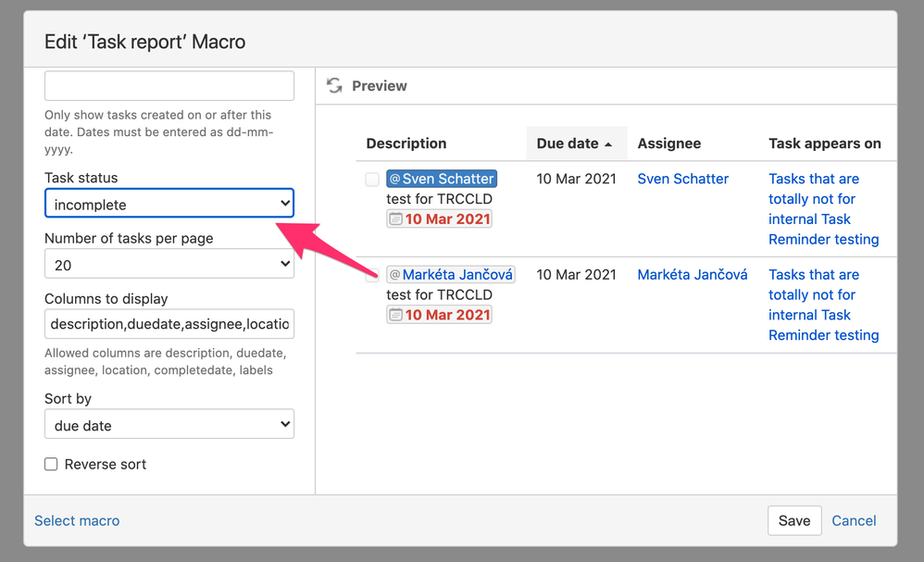The width and height of the screenshot is (924, 562).
Task: Click the @Sven Schatter mention in description
Action: pyautogui.click(x=442, y=179)
